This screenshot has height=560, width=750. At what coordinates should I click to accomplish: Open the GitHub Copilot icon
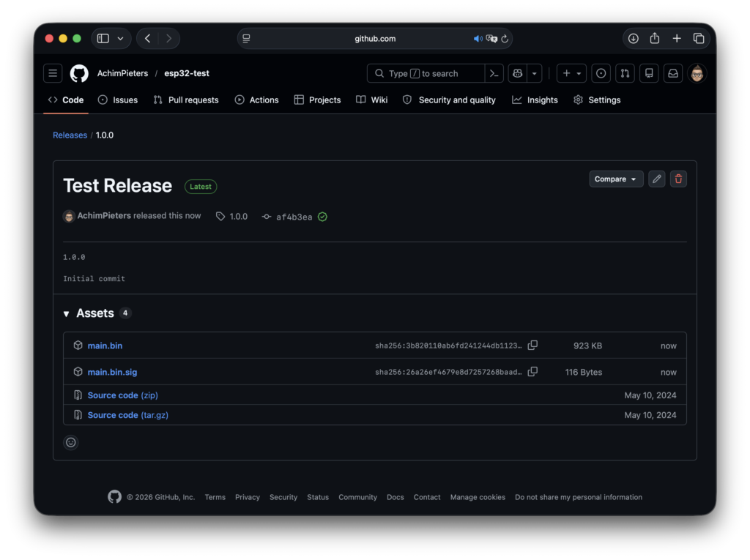(x=517, y=73)
